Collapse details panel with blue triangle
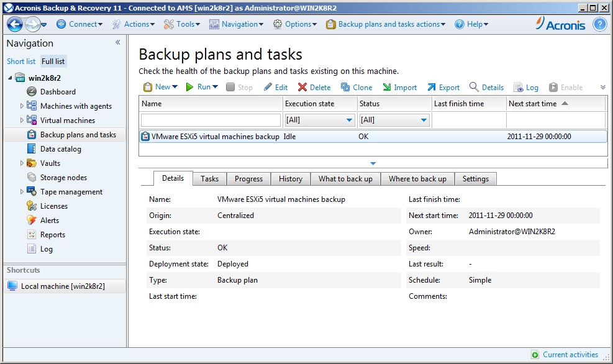Viewport: 613px width, 364px height. (x=373, y=163)
